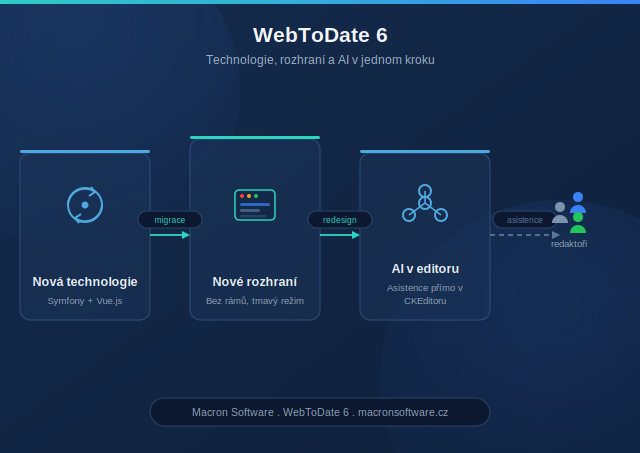This screenshot has width=640, height=453.
Task: Click 'Bez rámů, tmavý režim' text
Action: 255,301
